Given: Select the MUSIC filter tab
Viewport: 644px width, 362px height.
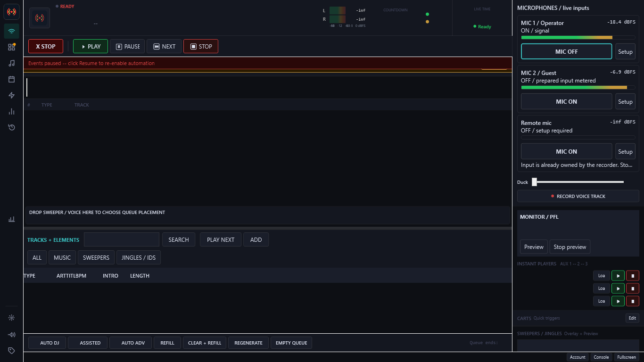Looking at the screenshot, I should coord(62,257).
